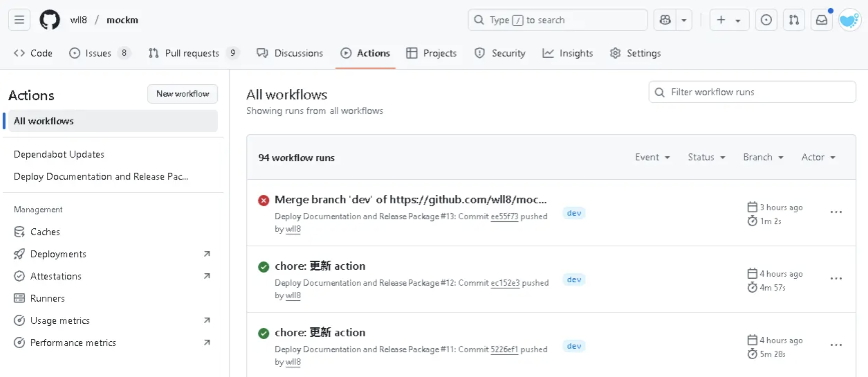Click the Usage metrics external link arrow
Image resolution: width=868 pixels, height=377 pixels.
[207, 321]
